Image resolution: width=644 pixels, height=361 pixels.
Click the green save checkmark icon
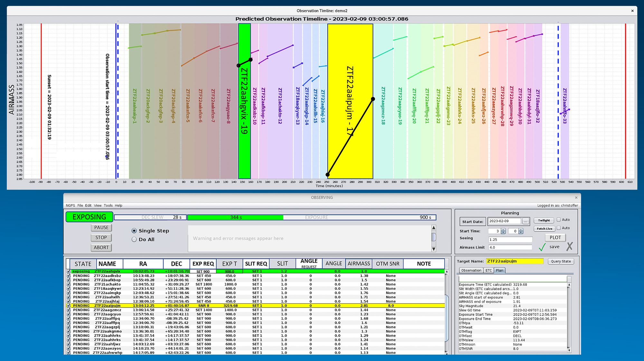[542, 247]
